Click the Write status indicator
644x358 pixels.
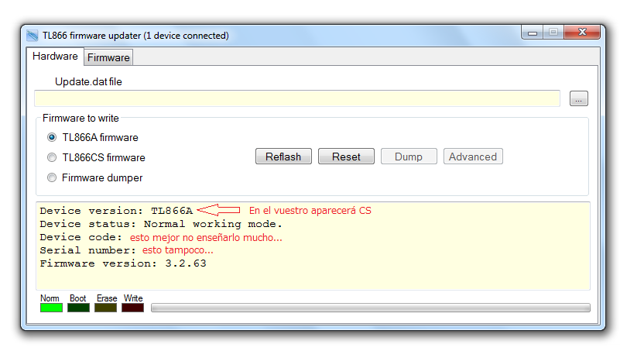(132, 308)
